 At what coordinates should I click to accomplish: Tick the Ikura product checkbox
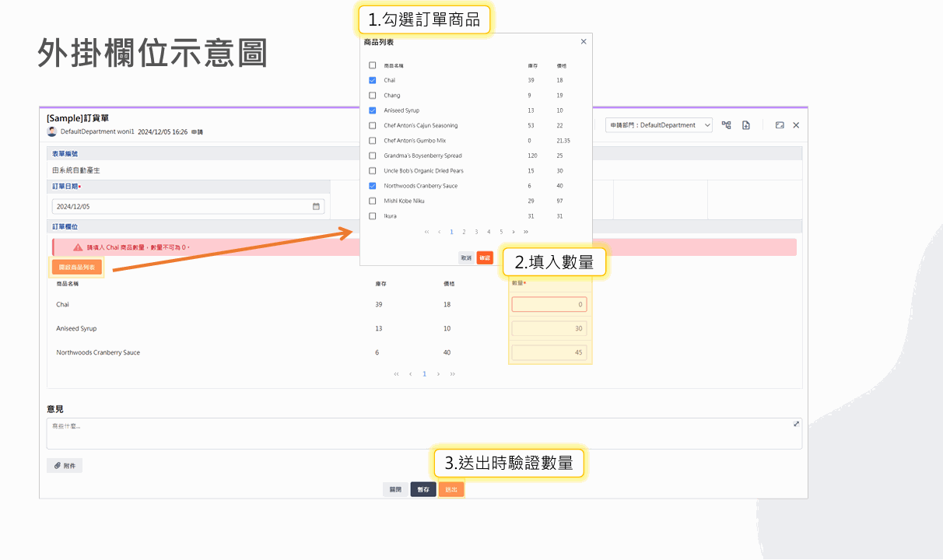pyautogui.click(x=373, y=216)
